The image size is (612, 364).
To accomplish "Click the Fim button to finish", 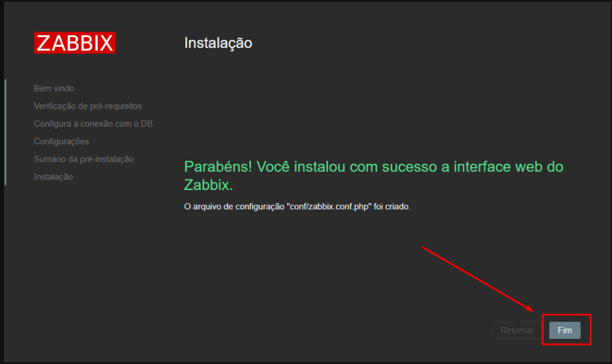I will point(565,331).
